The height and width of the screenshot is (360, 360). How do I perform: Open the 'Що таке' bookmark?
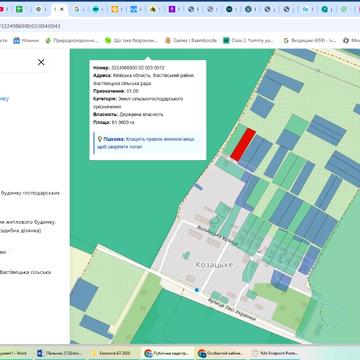point(131,41)
